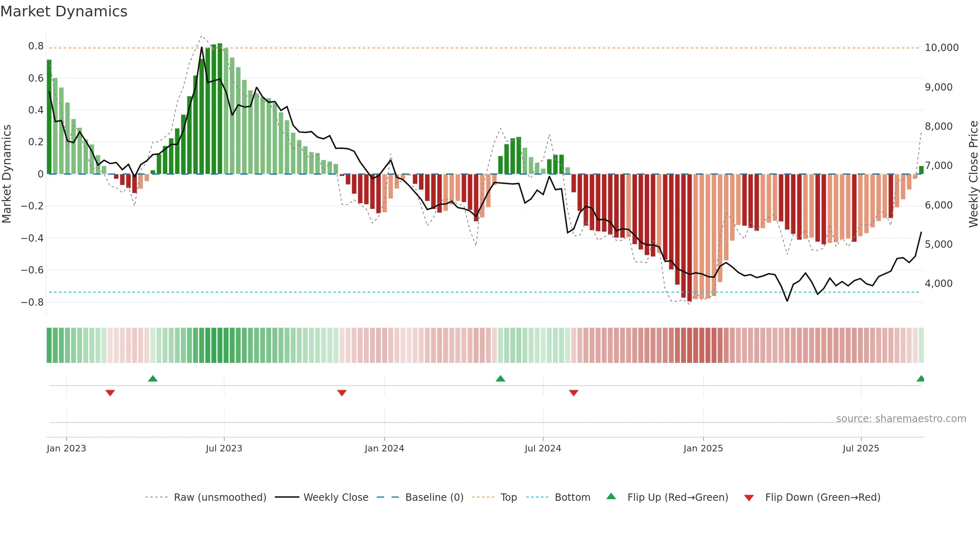
Task: Toggle Flip Down (Green→Red) legend entry
Action: pos(812,497)
